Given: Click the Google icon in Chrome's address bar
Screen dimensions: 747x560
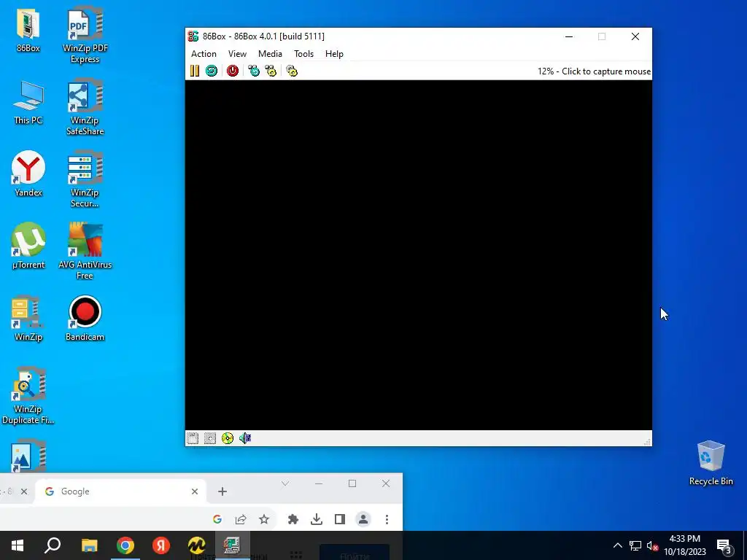Looking at the screenshot, I should tap(217, 519).
